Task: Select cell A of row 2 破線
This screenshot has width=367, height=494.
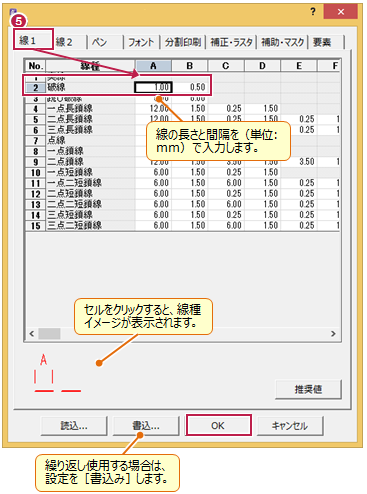Action: tap(153, 87)
